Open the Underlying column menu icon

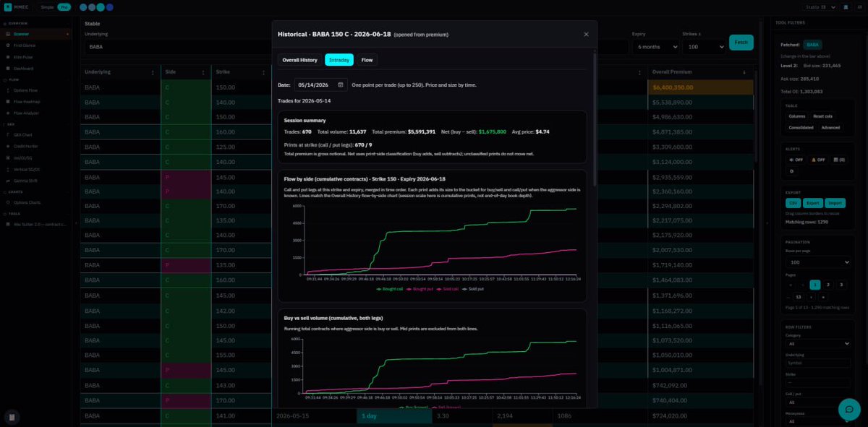coord(153,72)
